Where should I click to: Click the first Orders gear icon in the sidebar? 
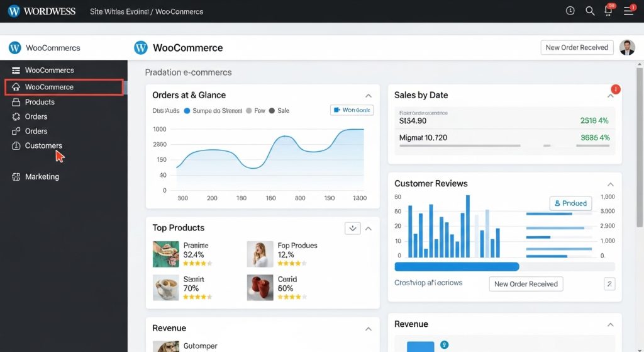[16, 116]
